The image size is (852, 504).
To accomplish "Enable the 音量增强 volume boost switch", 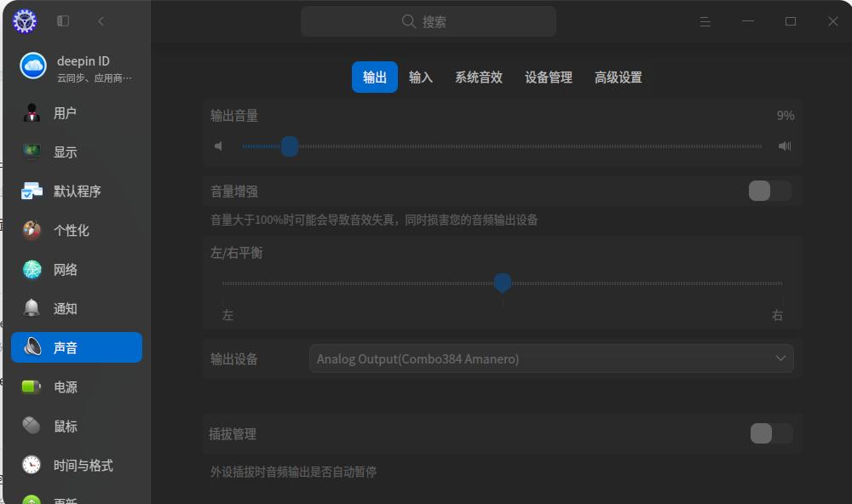I will coord(770,191).
